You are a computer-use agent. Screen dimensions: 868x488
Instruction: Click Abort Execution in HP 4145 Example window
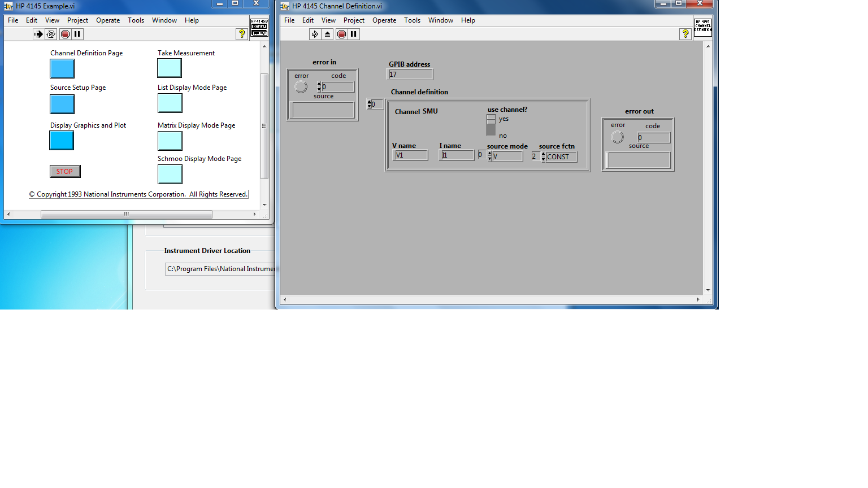[x=65, y=34]
